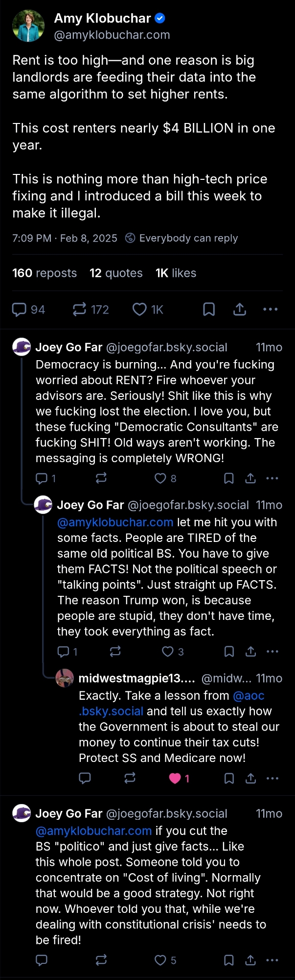This screenshot has width=295, height=980.
Task: Repost Amy Klobuchar's rent post
Action: (x=79, y=310)
